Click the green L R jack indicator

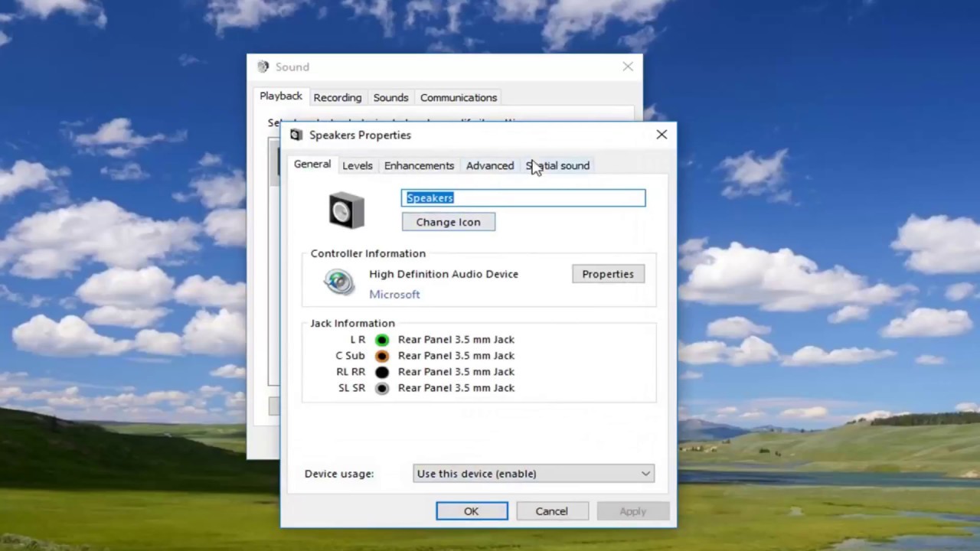click(x=382, y=340)
